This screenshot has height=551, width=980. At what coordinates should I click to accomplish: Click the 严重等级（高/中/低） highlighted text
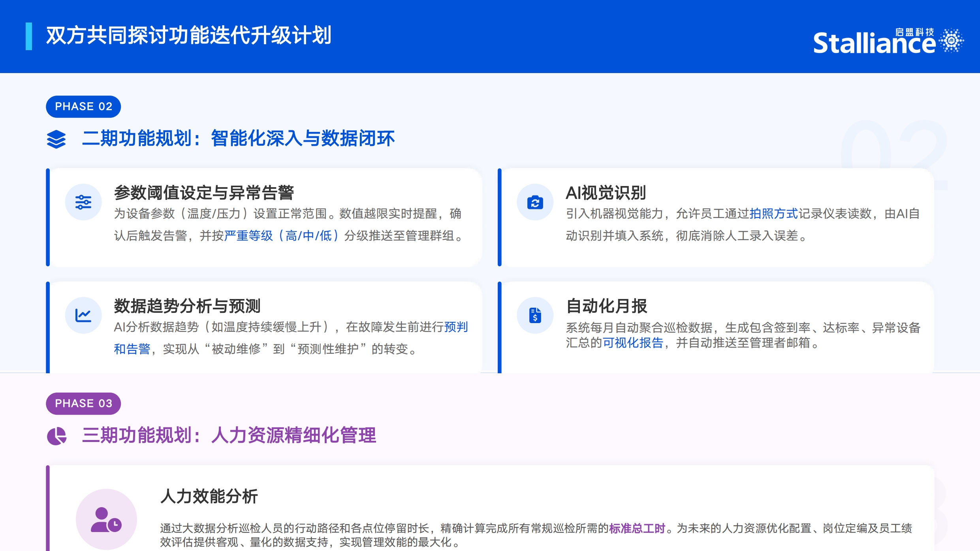coord(281,236)
